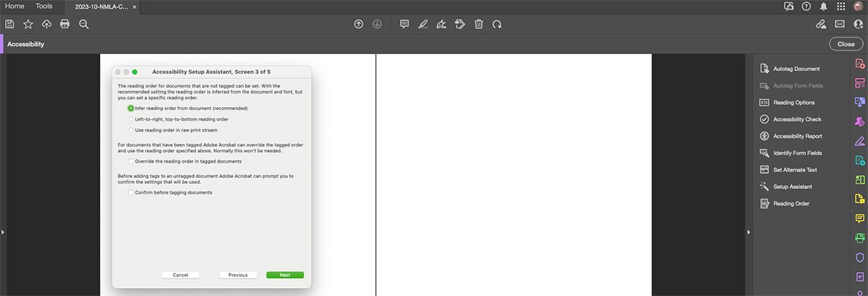Open the Home tab
868x296 pixels.
click(15, 6)
